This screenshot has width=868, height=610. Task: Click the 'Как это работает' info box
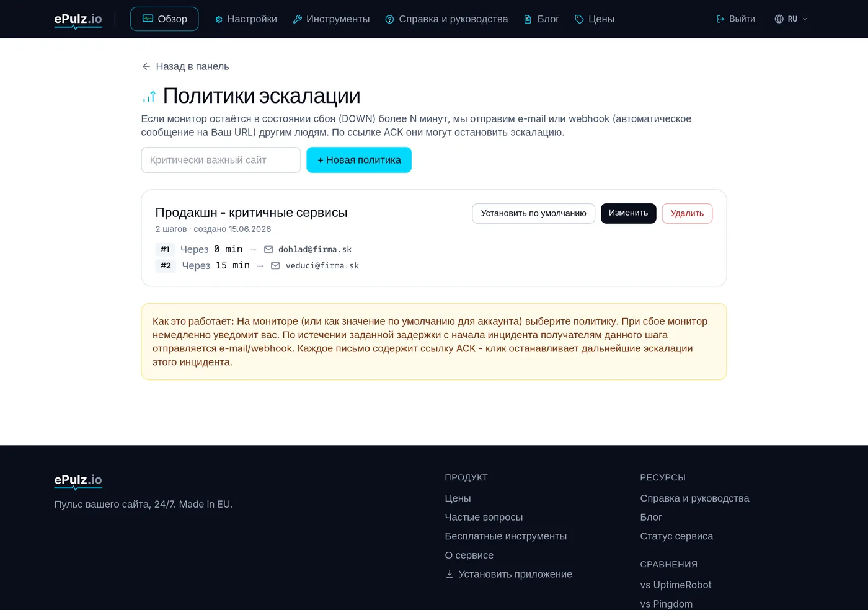434,342
